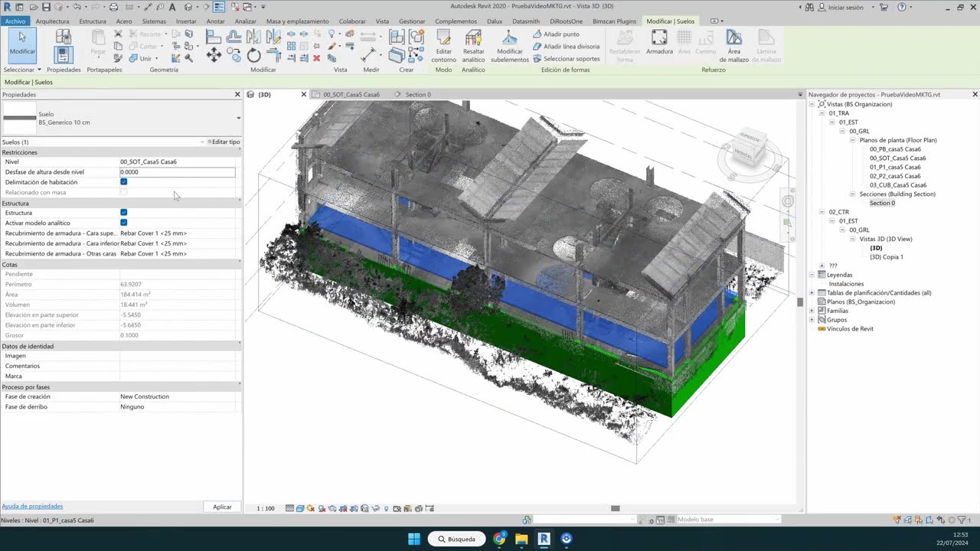
Task: Switch to the 00_SOT_Casa5 Casa6 view tab
Action: (x=351, y=95)
